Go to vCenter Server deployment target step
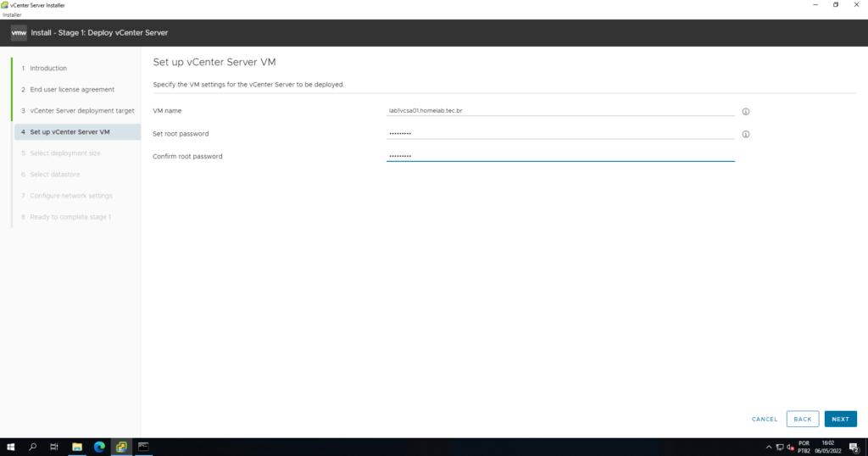 point(82,111)
